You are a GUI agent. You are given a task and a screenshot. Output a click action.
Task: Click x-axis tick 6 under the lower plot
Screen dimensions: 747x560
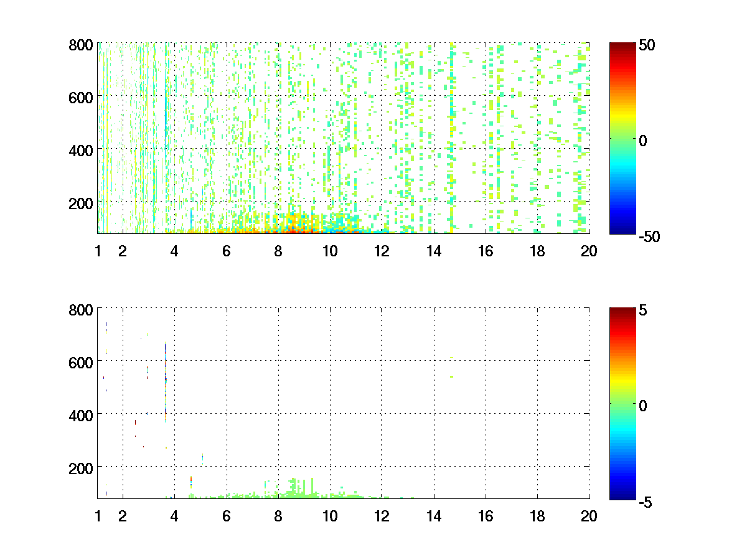pos(227,516)
